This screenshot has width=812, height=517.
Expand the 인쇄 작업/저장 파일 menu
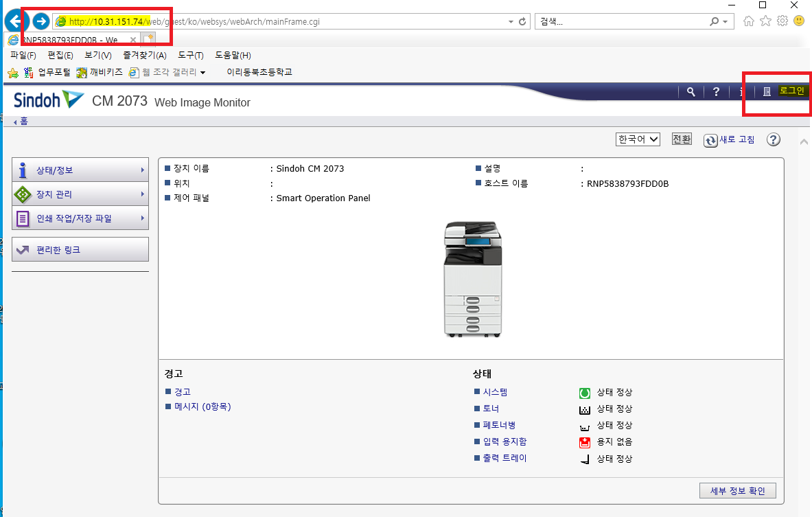[80, 218]
